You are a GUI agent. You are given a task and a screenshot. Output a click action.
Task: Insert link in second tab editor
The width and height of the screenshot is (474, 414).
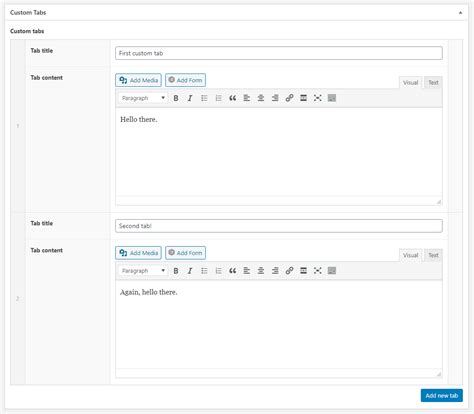tap(289, 271)
